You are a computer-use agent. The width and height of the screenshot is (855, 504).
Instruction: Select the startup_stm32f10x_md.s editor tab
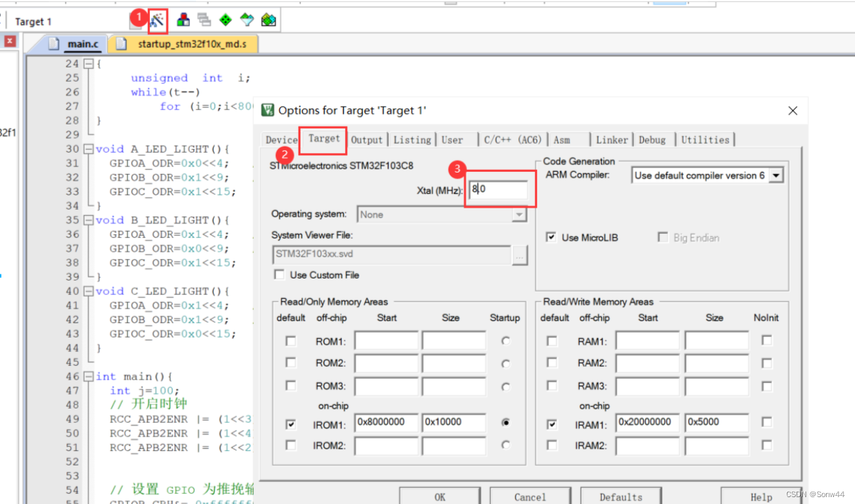click(182, 44)
